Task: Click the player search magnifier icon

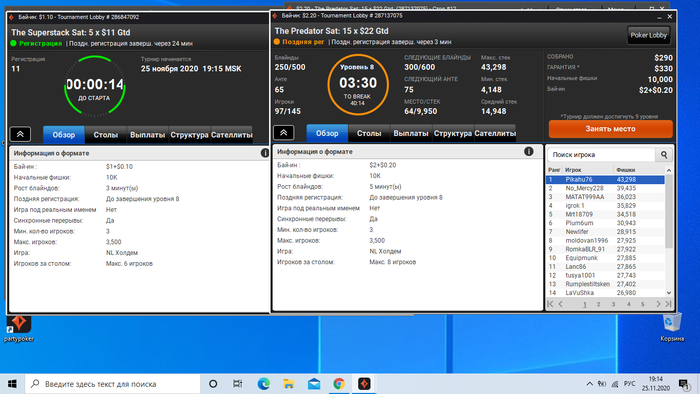Action: [664, 155]
